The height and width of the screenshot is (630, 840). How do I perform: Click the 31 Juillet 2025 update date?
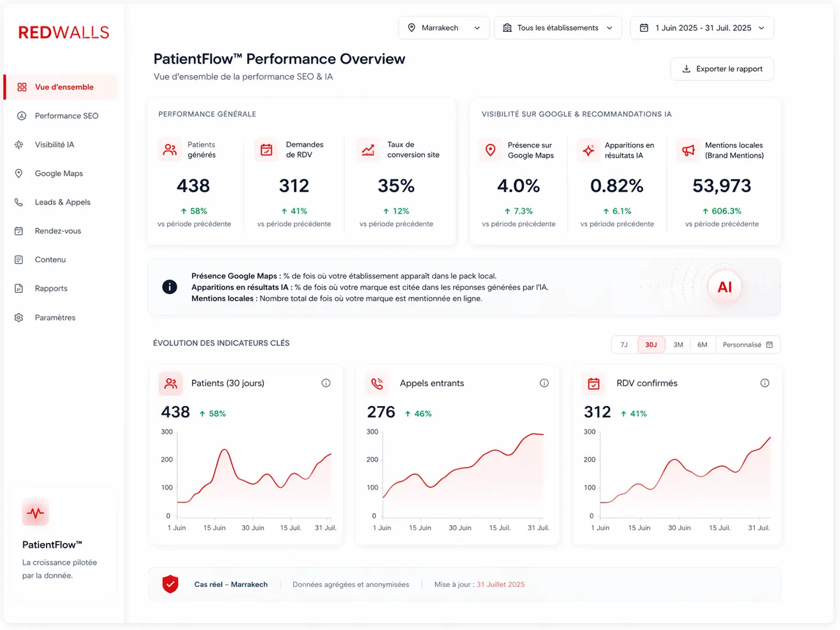[501, 584]
